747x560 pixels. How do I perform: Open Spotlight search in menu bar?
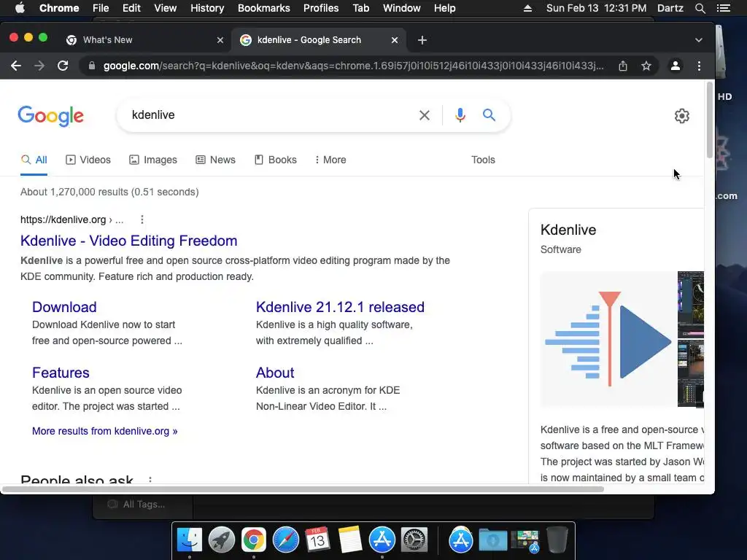700,8
